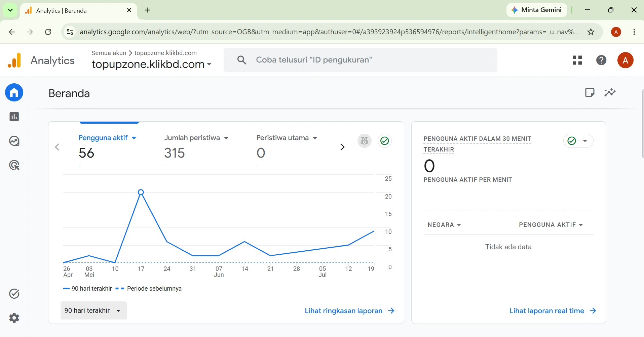Open the account avatar in Analytics header
644x337 pixels.
626,60
